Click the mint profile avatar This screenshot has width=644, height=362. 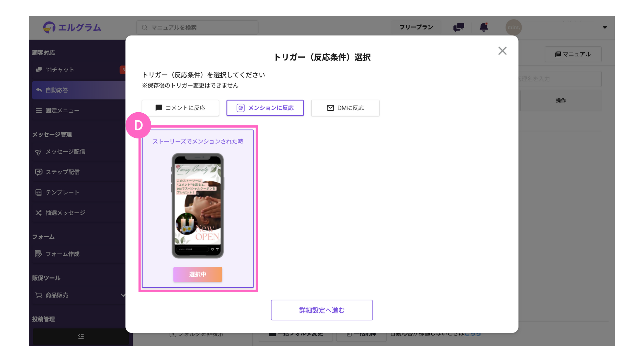(514, 27)
